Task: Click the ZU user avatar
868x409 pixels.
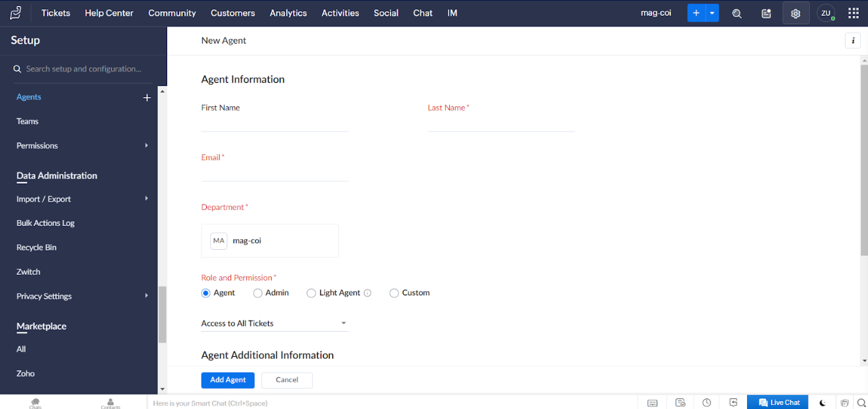Action: tap(826, 13)
